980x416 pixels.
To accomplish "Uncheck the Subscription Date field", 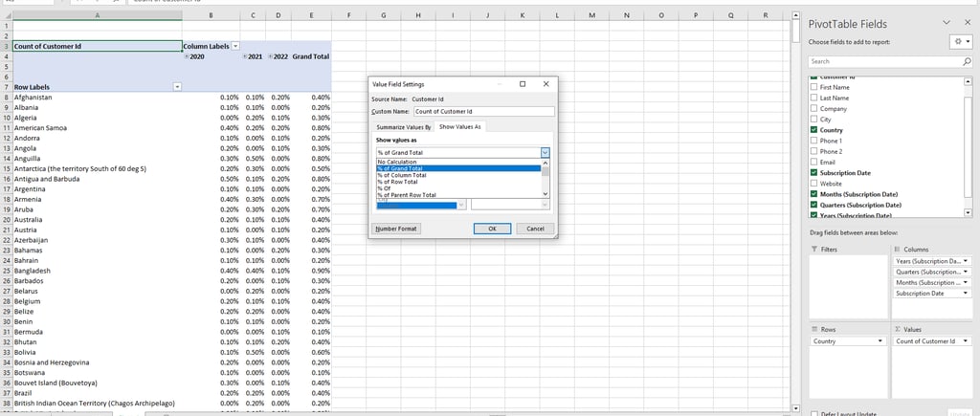I will click(x=813, y=172).
